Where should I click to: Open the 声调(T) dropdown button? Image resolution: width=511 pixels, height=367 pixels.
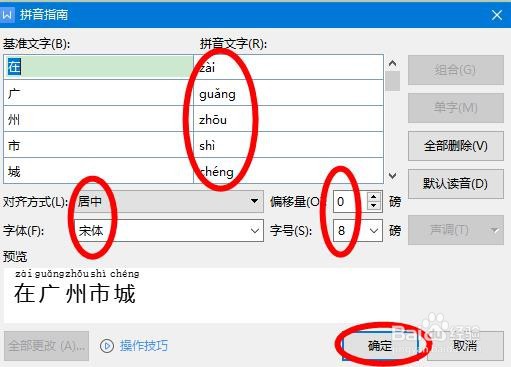456,230
